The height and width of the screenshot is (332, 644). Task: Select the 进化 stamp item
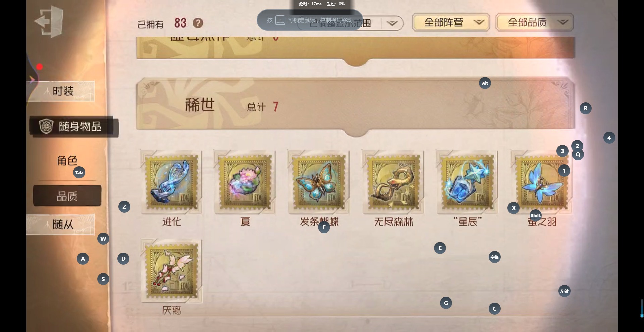click(171, 183)
